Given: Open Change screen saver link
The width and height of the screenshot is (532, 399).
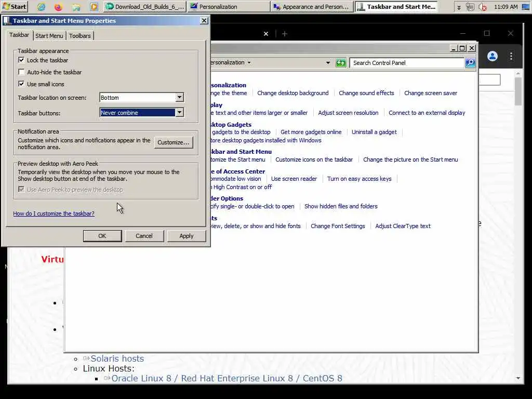Looking at the screenshot, I should pyautogui.click(x=431, y=93).
